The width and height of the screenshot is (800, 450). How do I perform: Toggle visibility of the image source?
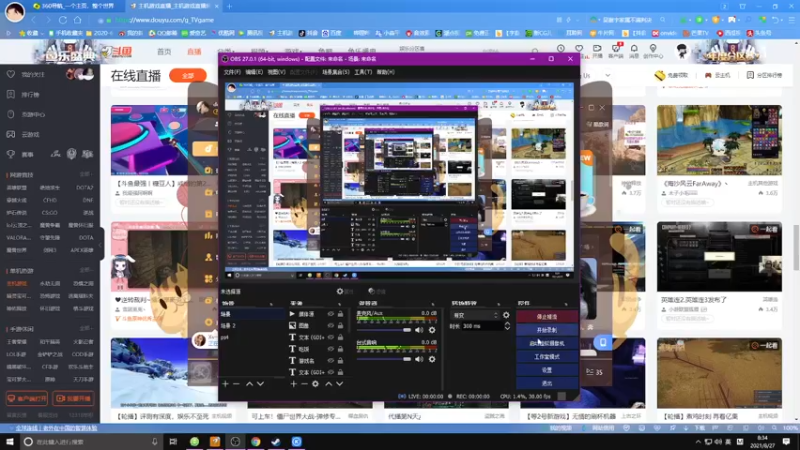tap(331, 326)
